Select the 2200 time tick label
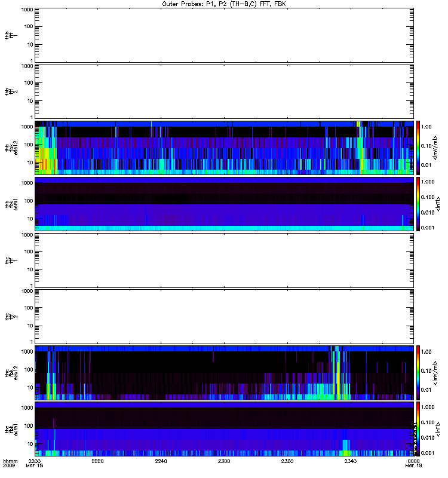Image resolution: width=448 pixels, height=478 pixels. [x=35, y=461]
